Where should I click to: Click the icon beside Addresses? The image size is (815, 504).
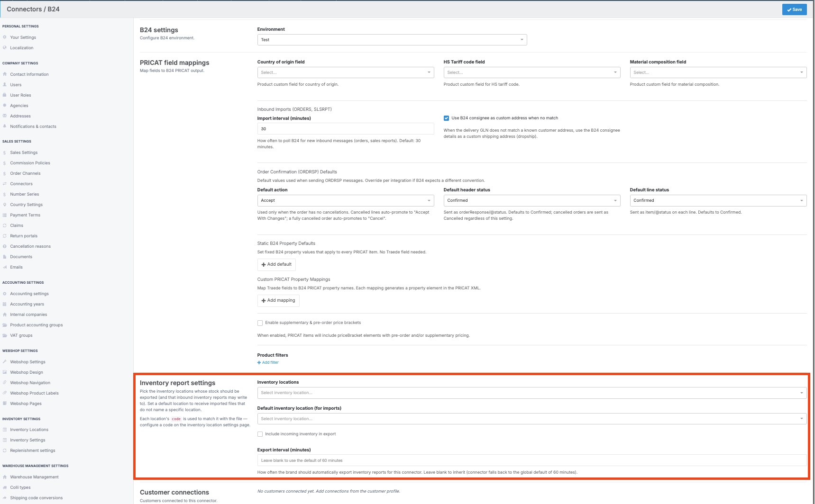[5, 116]
